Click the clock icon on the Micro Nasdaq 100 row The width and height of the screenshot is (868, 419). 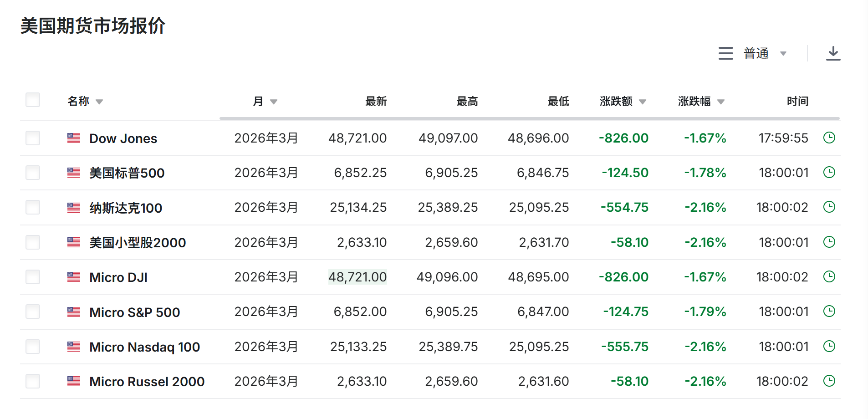[x=830, y=346]
